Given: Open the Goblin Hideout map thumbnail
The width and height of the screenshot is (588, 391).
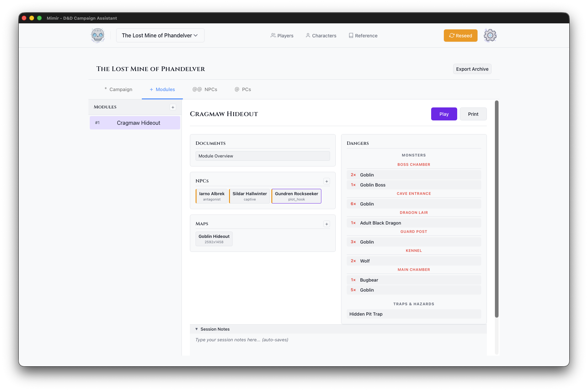Looking at the screenshot, I should click(214, 239).
